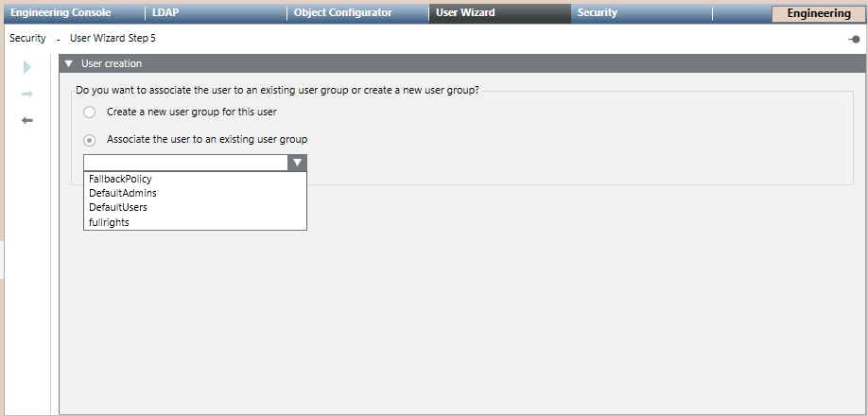The height and width of the screenshot is (416, 868).
Task: Select 'Associate the user to existing group' option
Action: [90, 140]
